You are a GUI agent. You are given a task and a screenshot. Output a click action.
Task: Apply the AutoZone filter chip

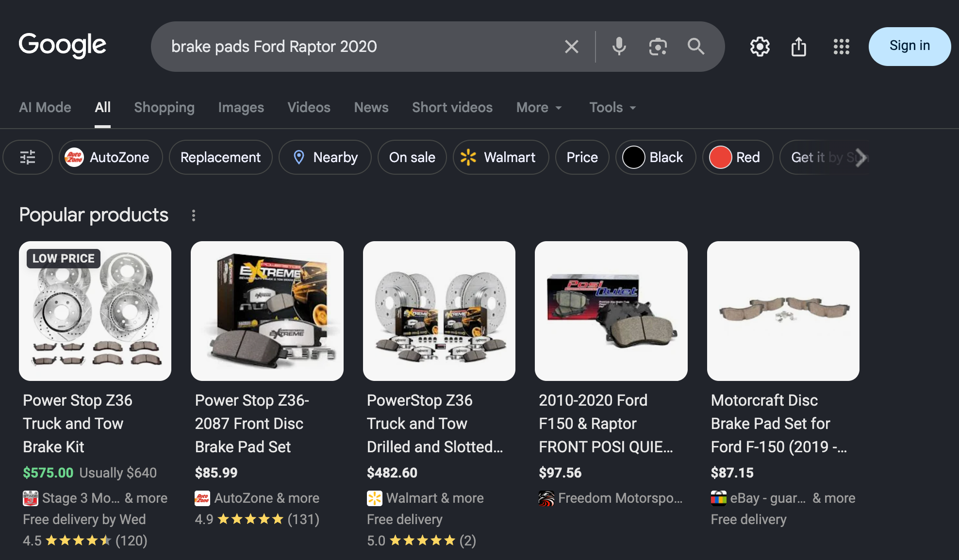coord(111,157)
